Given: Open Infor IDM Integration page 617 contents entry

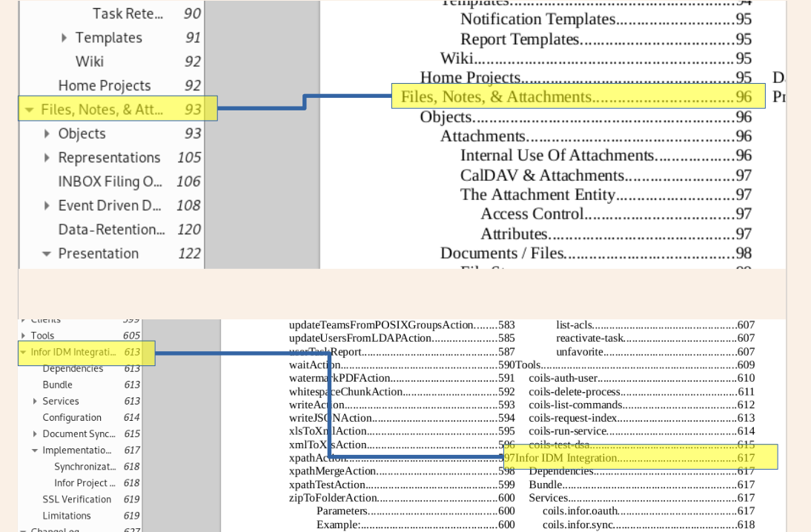Looking at the screenshot, I should tap(635, 458).
